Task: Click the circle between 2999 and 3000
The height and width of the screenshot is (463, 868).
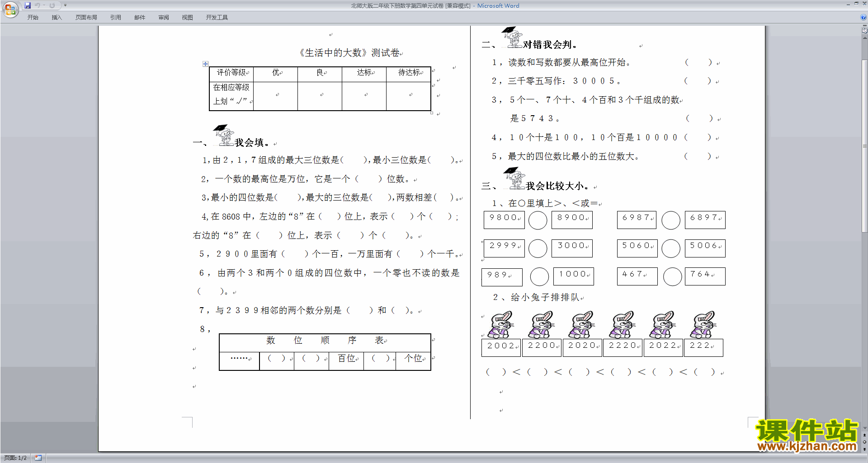Action: coord(538,248)
